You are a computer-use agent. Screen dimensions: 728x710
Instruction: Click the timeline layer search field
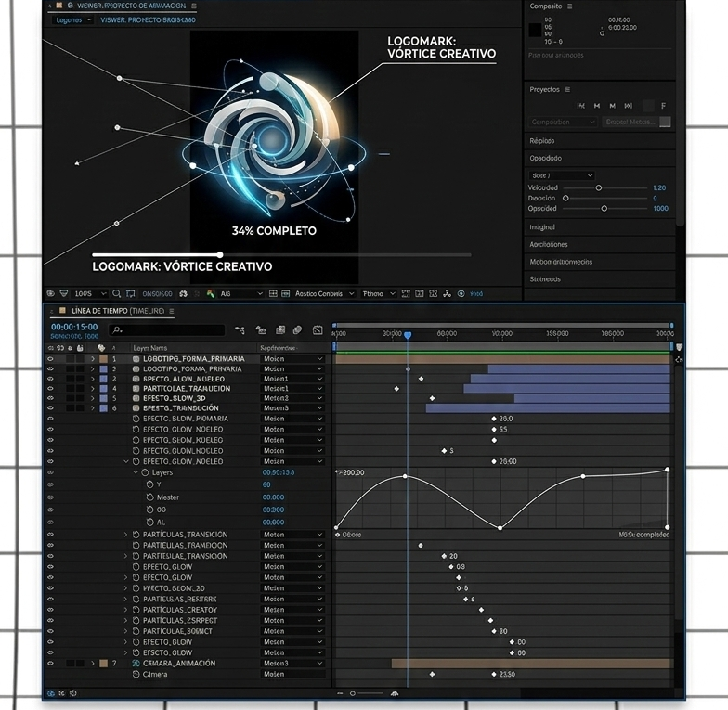point(167,329)
